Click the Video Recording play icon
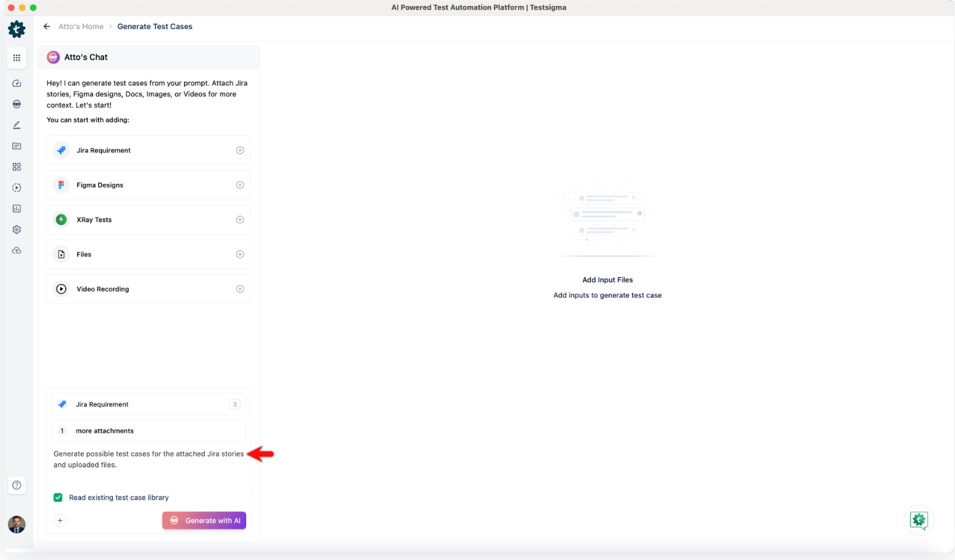The image size is (955, 560). click(62, 289)
